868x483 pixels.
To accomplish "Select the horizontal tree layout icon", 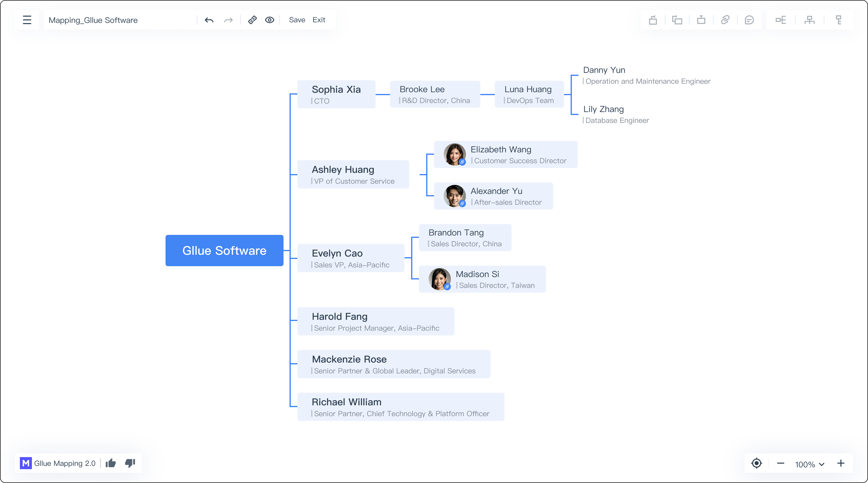I will coord(781,20).
